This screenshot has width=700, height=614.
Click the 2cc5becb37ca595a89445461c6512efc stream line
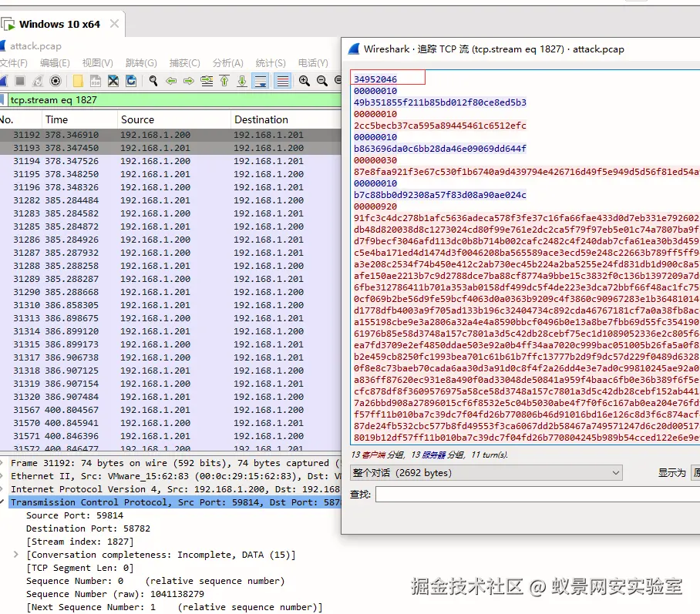(439, 126)
